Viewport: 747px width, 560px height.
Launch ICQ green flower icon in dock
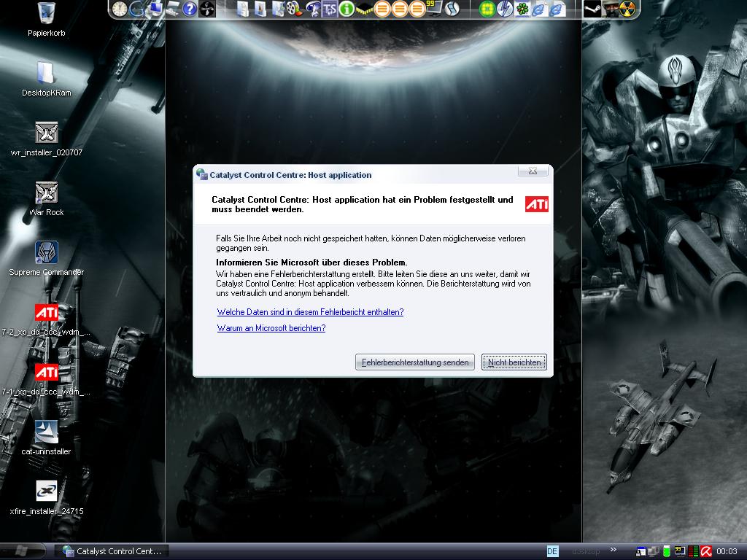tap(522, 9)
